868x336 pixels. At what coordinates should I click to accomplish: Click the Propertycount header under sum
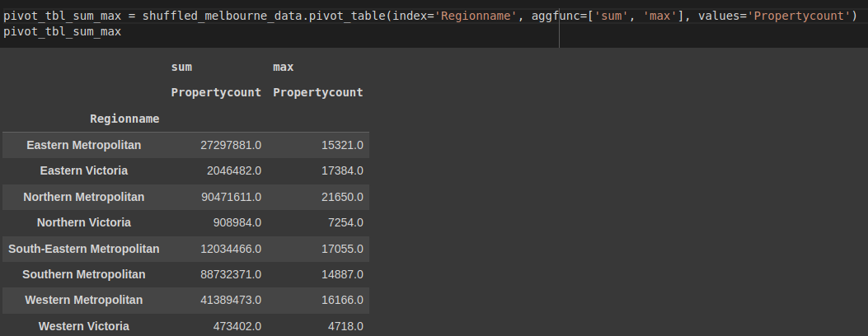[216, 93]
